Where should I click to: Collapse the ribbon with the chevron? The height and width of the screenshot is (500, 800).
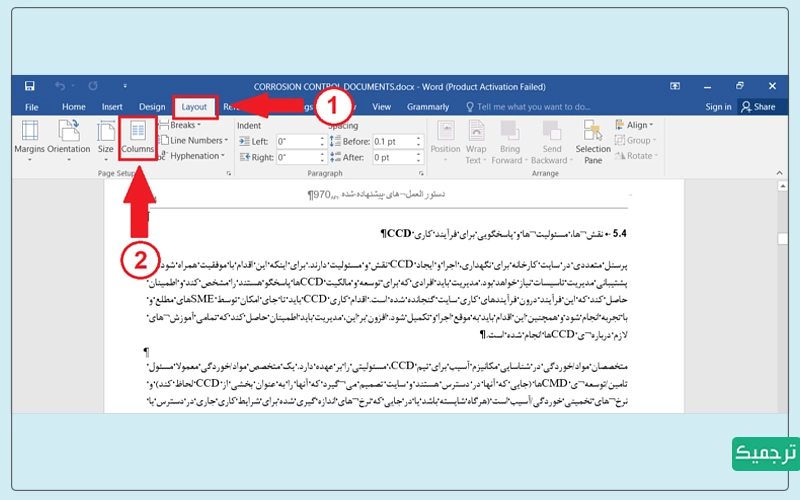(x=779, y=173)
